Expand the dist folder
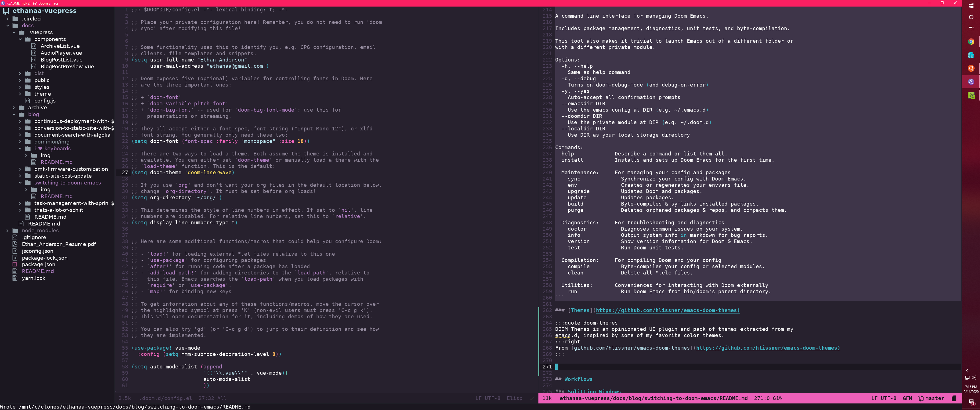Screen dimensions: 980x410 (20, 73)
